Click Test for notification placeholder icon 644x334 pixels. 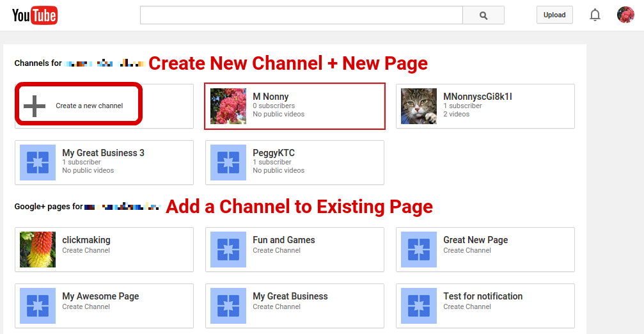(x=419, y=306)
